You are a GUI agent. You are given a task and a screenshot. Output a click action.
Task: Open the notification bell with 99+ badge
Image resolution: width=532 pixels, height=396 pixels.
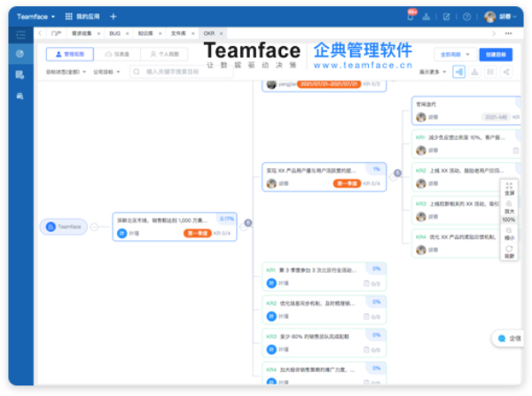pyautogui.click(x=411, y=16)
